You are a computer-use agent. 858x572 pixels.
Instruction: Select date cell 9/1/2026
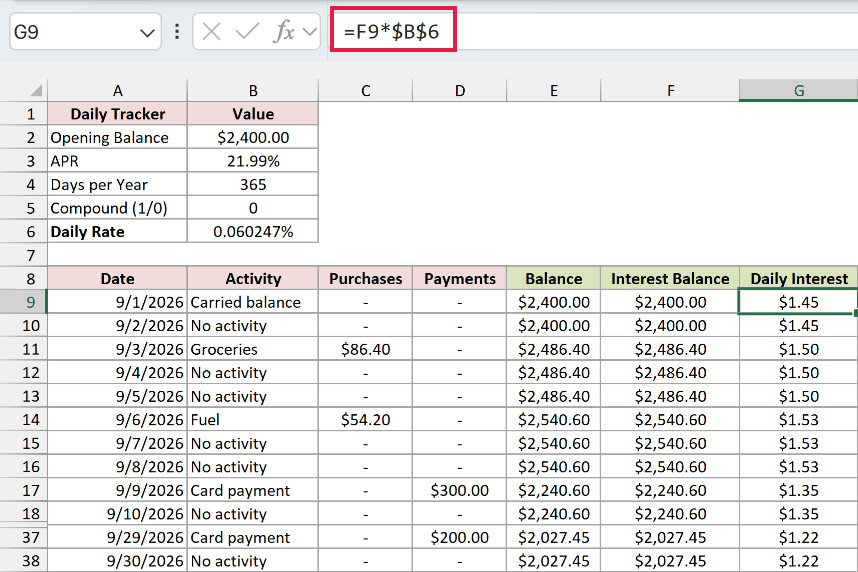(117, 302)
